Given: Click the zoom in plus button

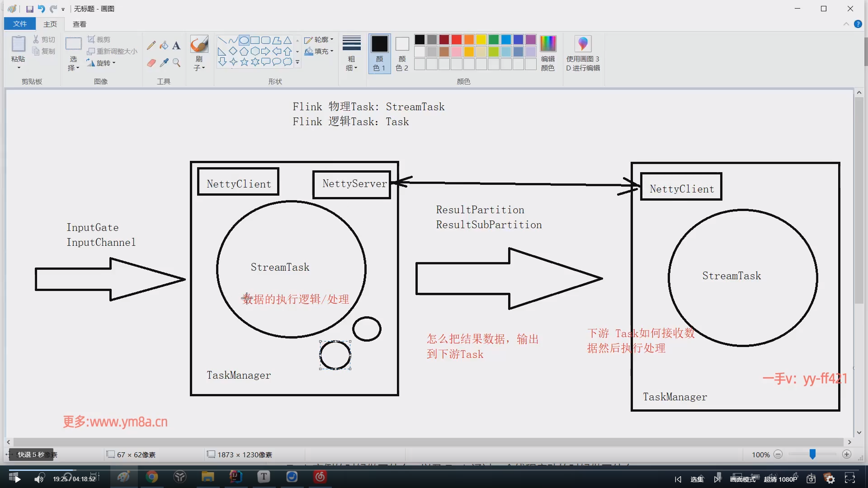Looking at the screenshot, I should (x=847, y=455).
